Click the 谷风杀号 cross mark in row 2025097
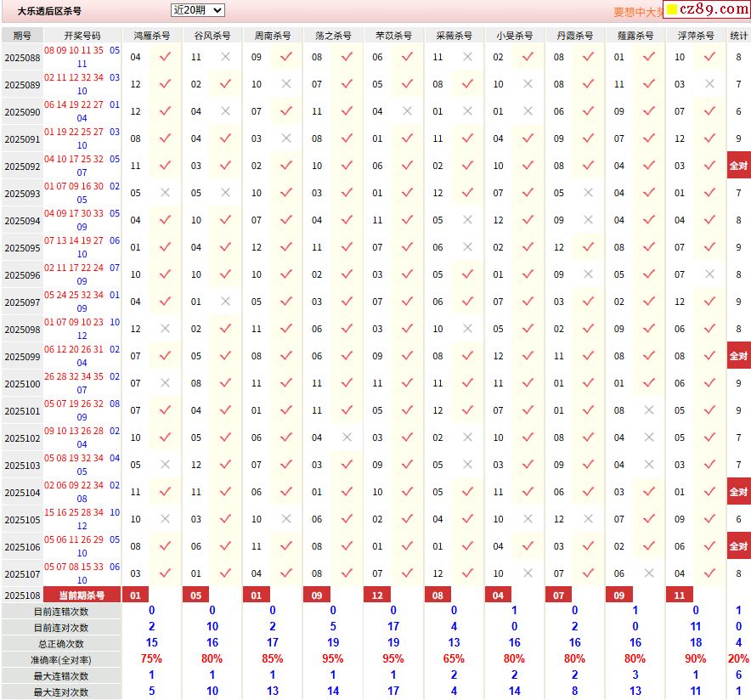This screenshot has width=751, height=700. [x=226, y=302]
